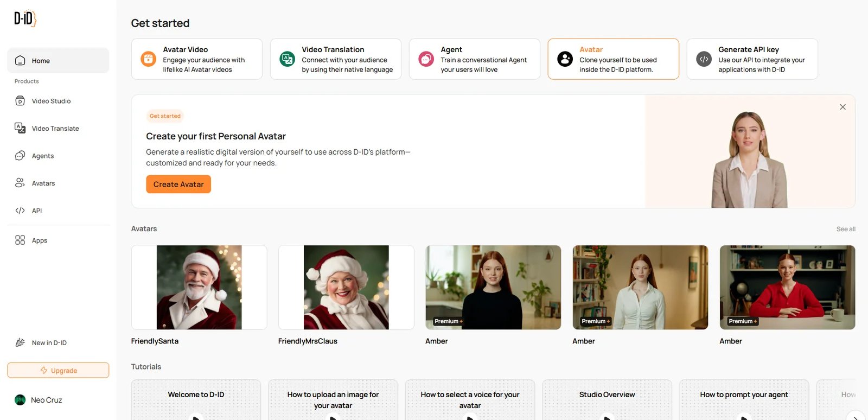Click the Home sidebar icon
The height and width of the screenshot is (420, 868).
pyautogui.click(x=20, y=61)
